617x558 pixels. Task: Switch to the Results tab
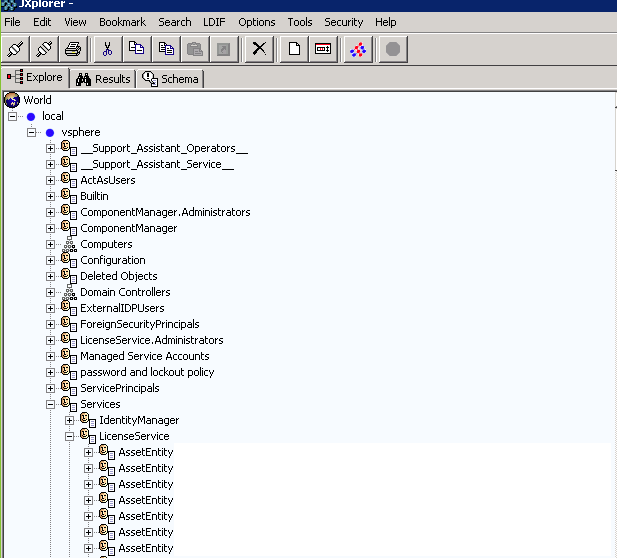[103, 79]
